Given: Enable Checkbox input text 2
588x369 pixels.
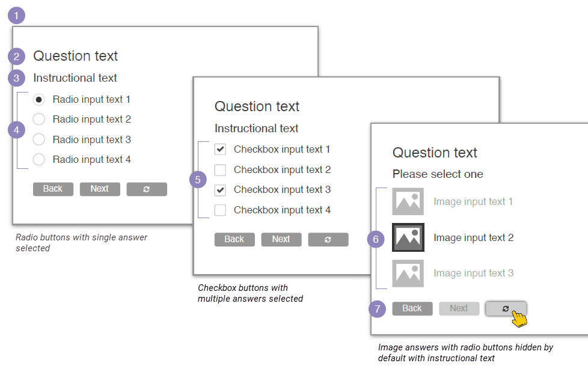Looking at the screenshot, I should (221, 170).
